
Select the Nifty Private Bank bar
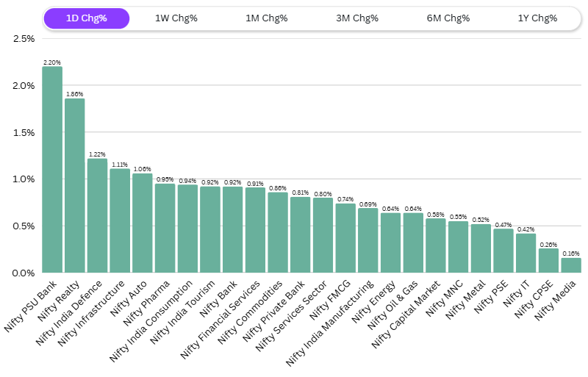[x=301, y=234]
